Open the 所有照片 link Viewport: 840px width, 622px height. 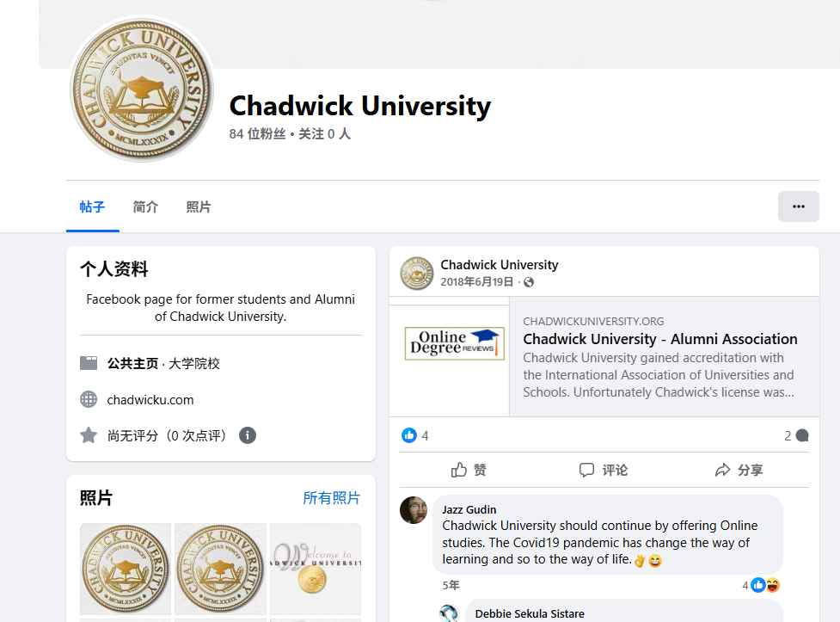click(332, 498)
